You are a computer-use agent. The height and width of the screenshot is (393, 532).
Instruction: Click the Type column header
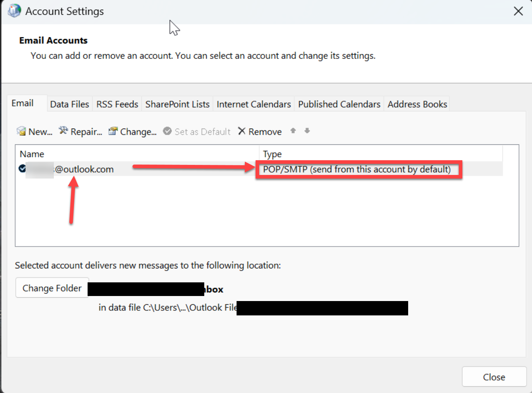381,154
